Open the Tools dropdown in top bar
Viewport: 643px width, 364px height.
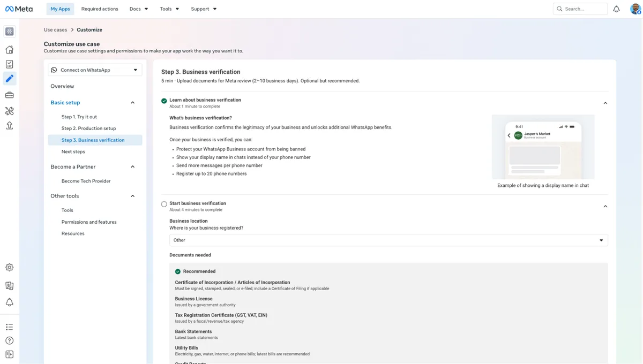(x=169, y=9)
